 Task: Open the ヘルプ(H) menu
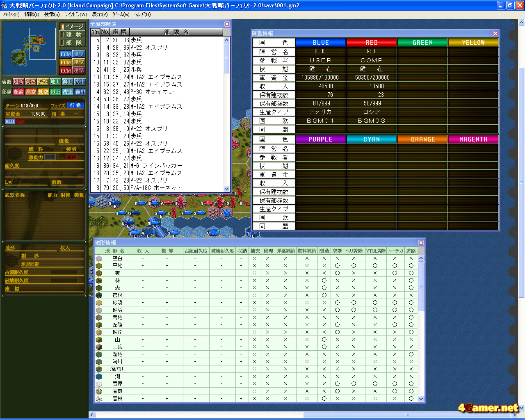pyautogui.click(x=143, y=14)
